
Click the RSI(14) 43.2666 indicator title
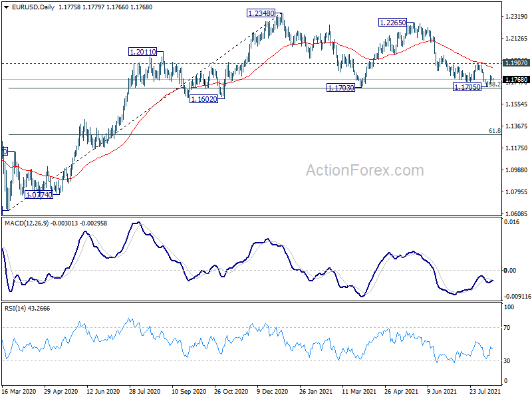(x=27, y=309)
